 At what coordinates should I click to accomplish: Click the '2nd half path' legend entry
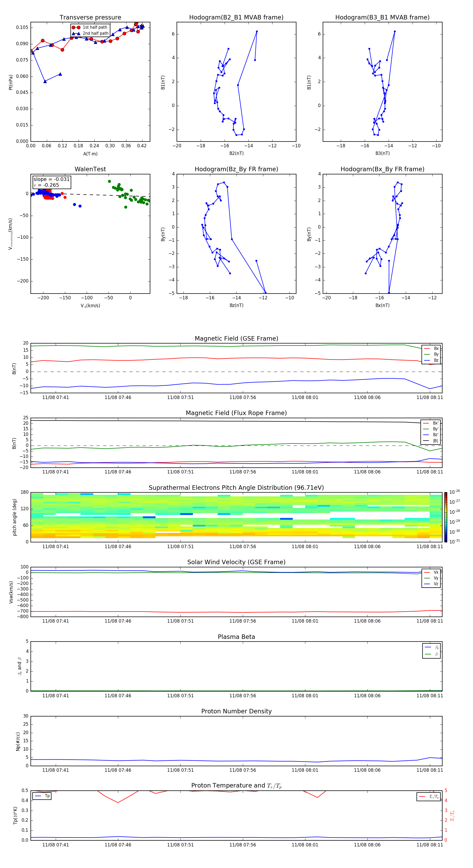pyautogui.click(x=90, y=33)
